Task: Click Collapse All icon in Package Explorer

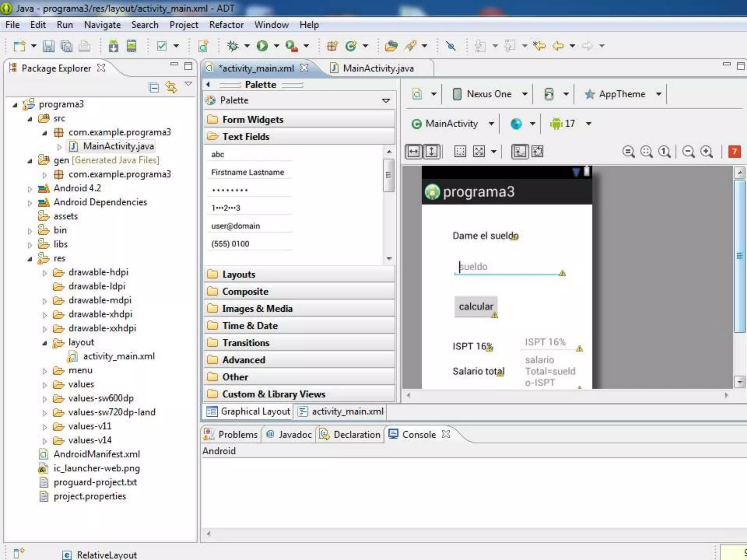Action: tap(154, 87)
